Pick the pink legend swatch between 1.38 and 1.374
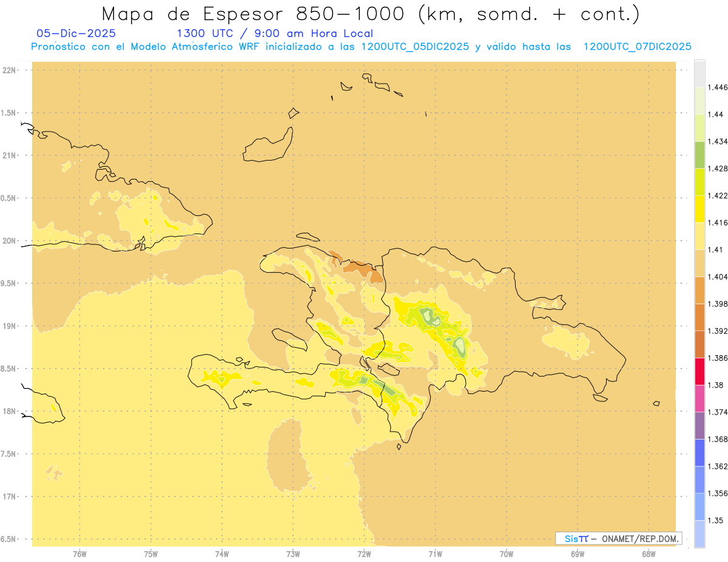Viewport: 728px width, 562px height. (699, 398)
